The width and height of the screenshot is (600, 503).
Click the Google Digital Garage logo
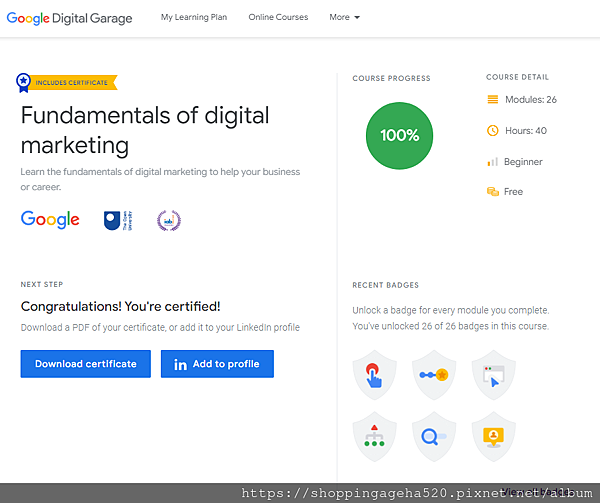point(69,18)
